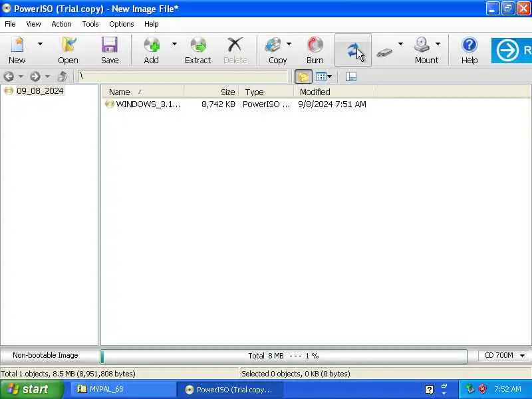Open the Options menu
The width and height of the screenshot is (532, 399).
point(122,24)
